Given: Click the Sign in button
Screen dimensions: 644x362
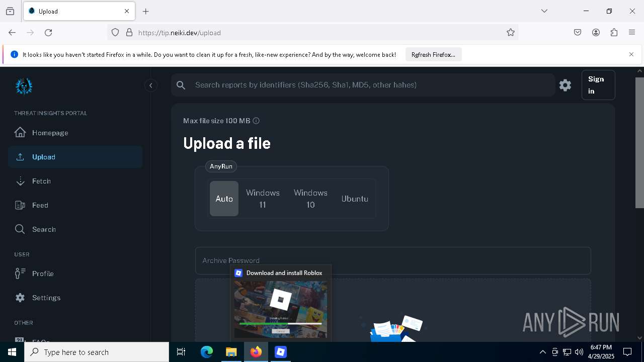Looking at the screenshot, I should (598, 85).
